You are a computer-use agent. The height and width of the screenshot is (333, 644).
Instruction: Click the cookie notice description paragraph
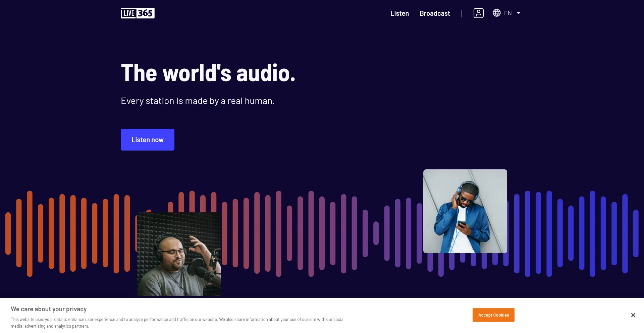177,323
